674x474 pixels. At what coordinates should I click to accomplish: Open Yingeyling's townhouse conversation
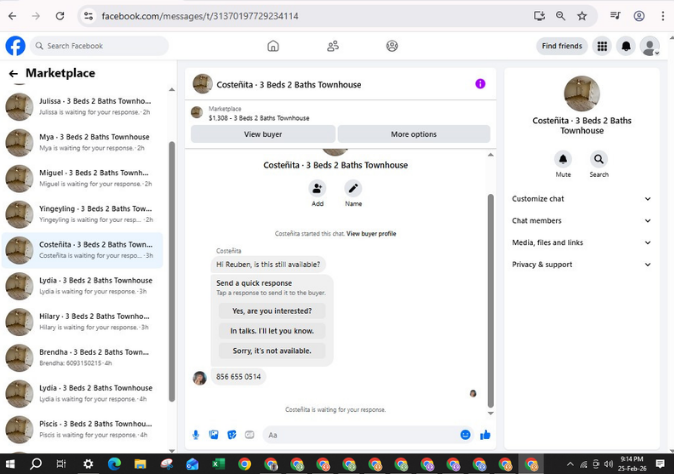click(x=83, y=214)
